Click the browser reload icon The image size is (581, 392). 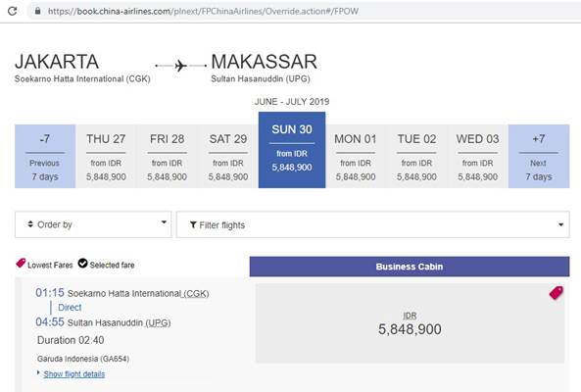coord(12,11)
